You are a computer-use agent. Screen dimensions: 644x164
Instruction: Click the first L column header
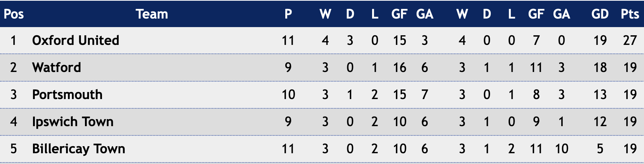(375, 14)
